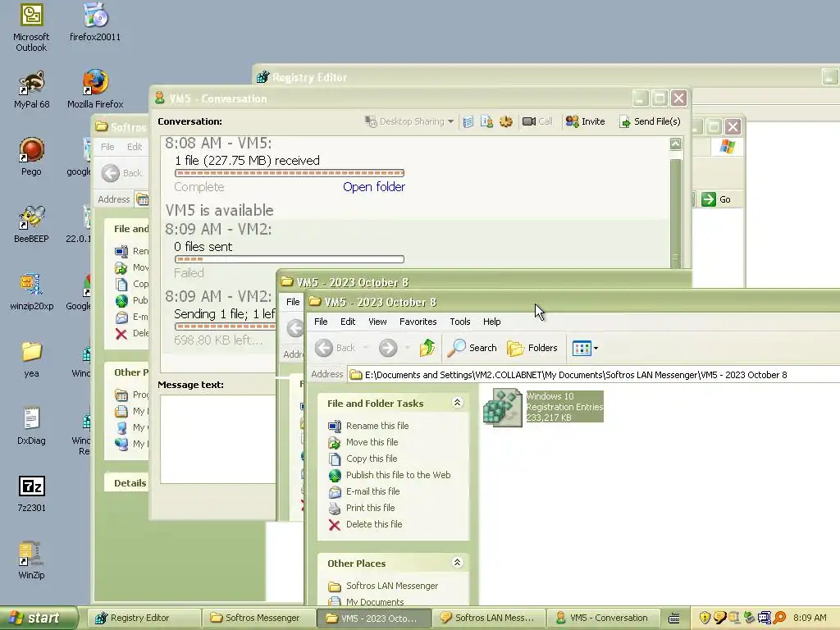This screenshot has width=840, height=630.
Task: Open Favorites menu in VM5 folder window
Action: pos(418,322)
